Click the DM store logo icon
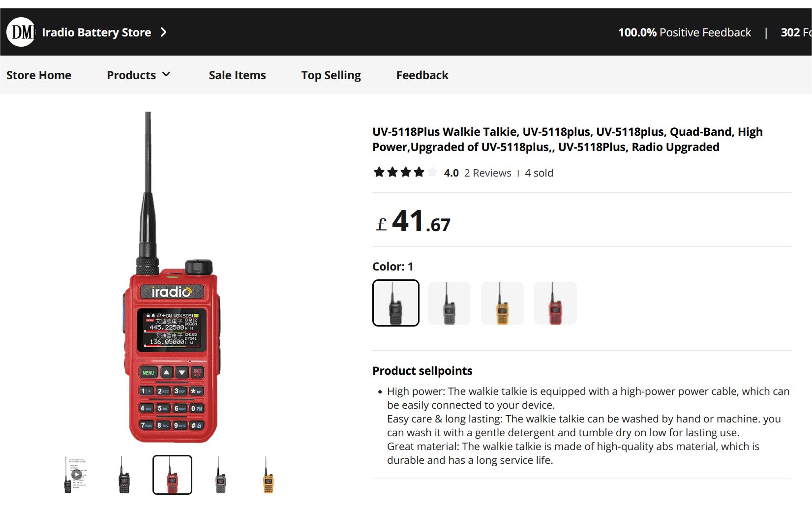The height and width of the screenshot is (511, 812). [x=21, y=32]
